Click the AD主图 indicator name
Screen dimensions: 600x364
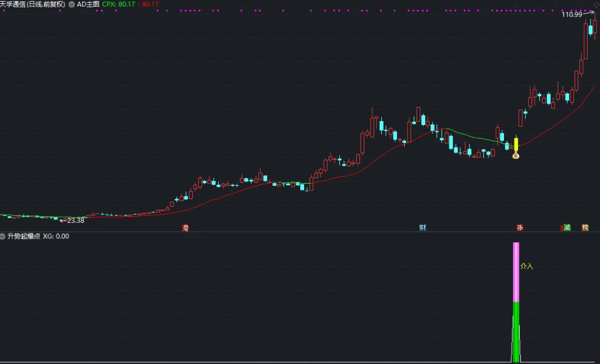(x=88, y=4)
